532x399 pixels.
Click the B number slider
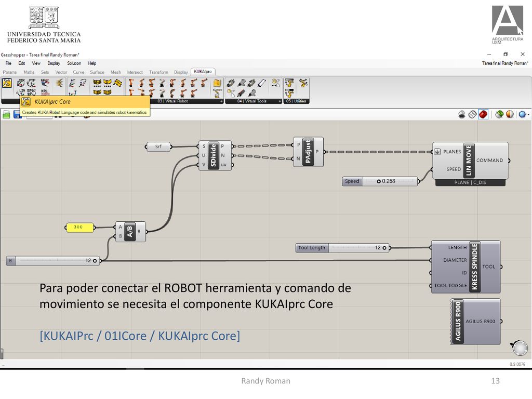point(53,261)
